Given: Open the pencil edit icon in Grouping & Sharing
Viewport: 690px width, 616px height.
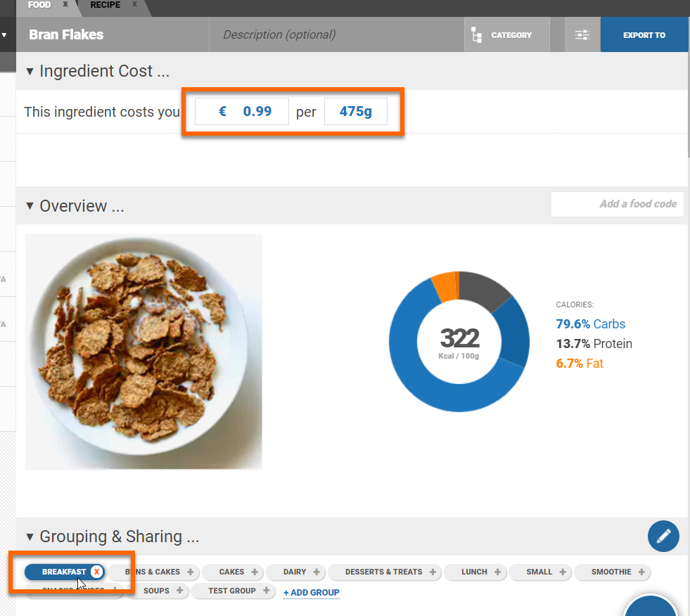Looking at the screenshot, I should 663,536.
